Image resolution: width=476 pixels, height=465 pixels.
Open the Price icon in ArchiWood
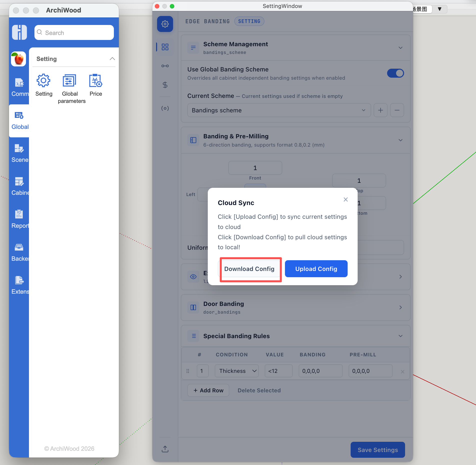coord(96,85)
